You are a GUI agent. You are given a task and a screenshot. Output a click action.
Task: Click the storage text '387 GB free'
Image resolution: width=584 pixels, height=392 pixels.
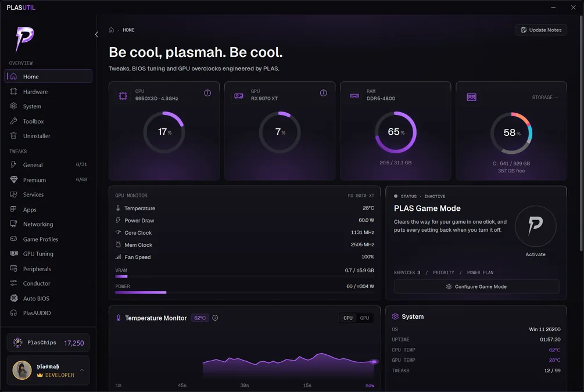coord(511,171)
